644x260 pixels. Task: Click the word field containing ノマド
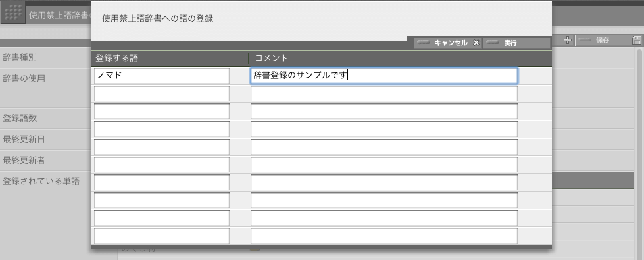coord(162,76)
